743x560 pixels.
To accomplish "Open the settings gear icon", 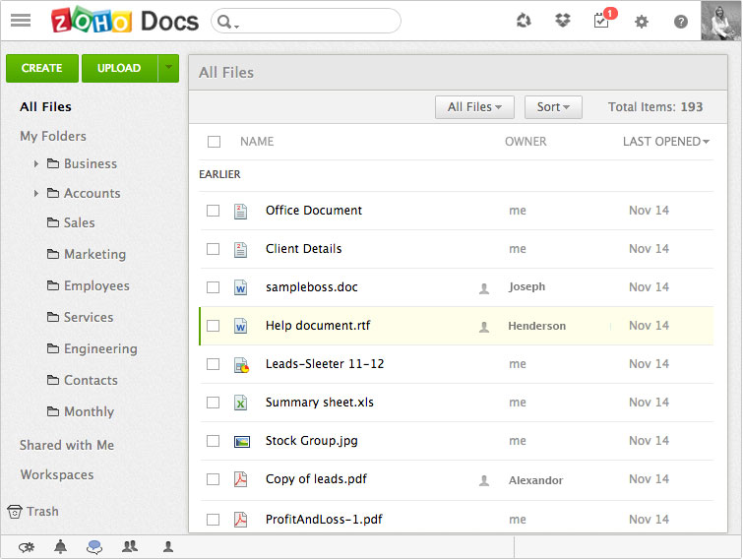I will point(642,22).
